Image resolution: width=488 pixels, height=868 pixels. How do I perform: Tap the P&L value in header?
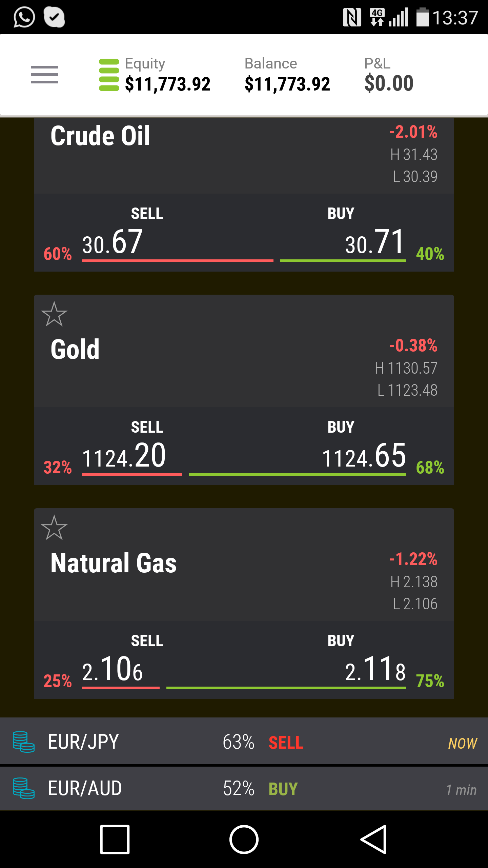389,83
